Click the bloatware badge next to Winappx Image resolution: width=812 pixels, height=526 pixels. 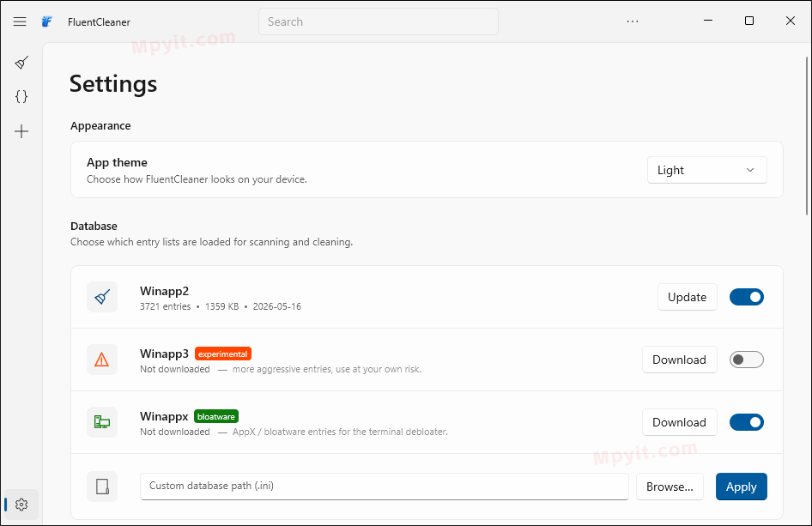pos(216,417)
